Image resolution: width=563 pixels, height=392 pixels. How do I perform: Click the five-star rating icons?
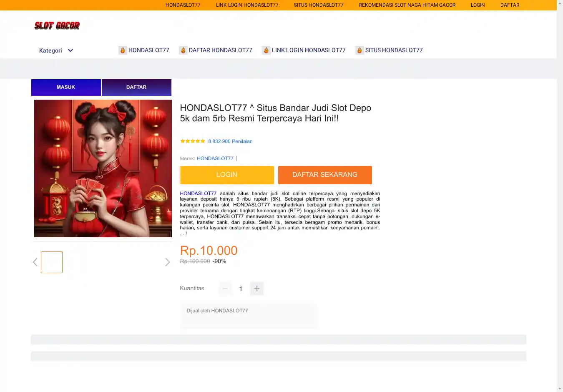click(x=193, y=141)
